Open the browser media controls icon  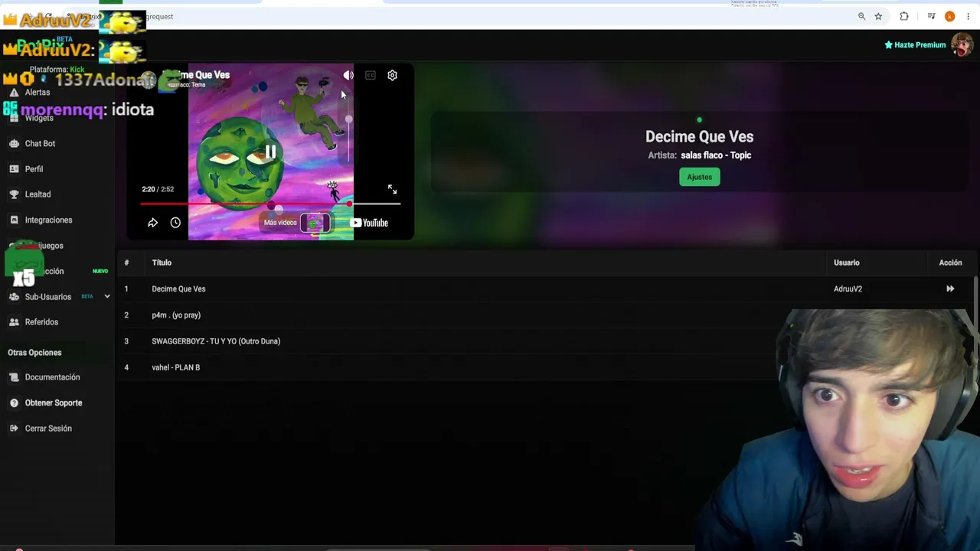click(931, 16)
